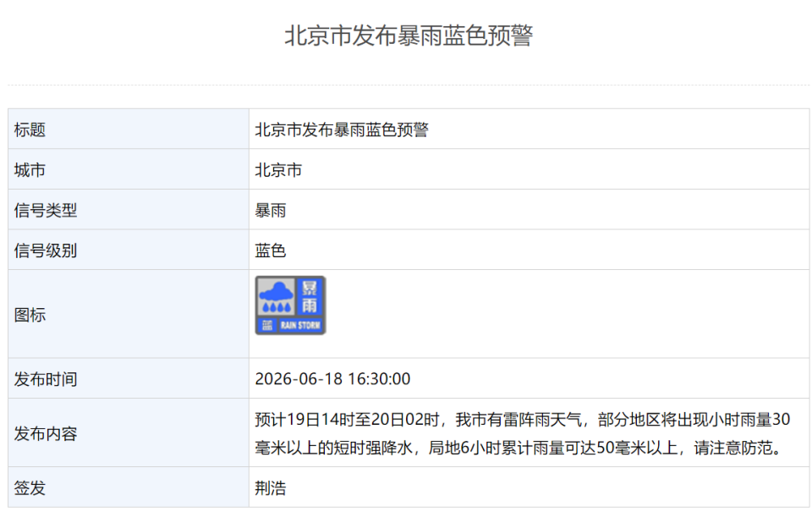This screenshot has width=812, height=523.
Task: Select the signal level value 蓝色
Action: point(271,250)
